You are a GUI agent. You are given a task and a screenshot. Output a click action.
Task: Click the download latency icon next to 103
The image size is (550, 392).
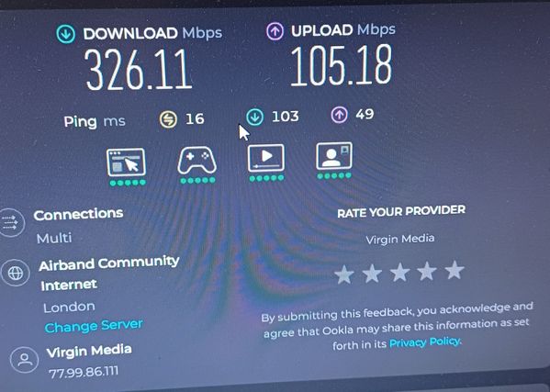tap(254, 117)
